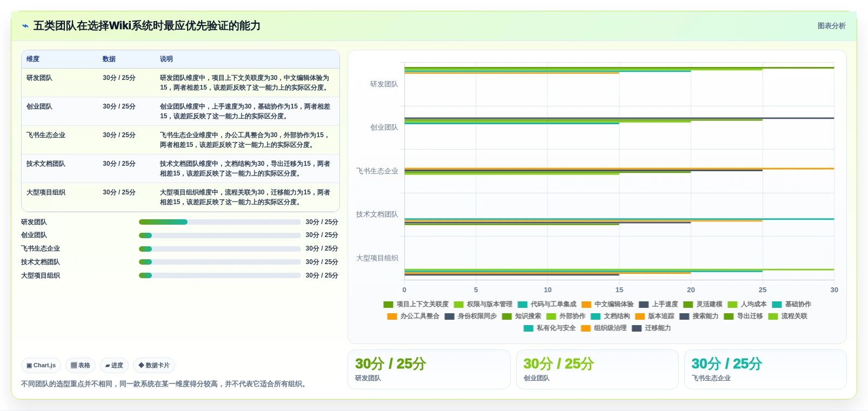868x411 pixels.
Task: Hide the 文档结构 series via legend
Action: pyautogui.click(x=610, y=316)
